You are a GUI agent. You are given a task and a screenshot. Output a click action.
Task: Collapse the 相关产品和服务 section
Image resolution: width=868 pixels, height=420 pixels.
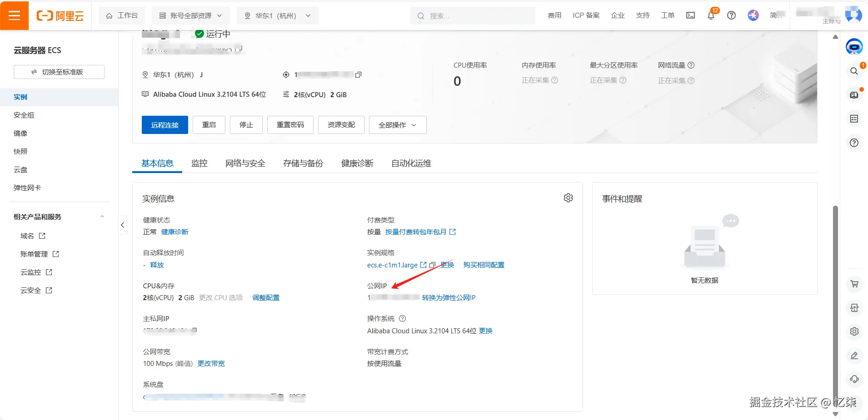point(102,217)
